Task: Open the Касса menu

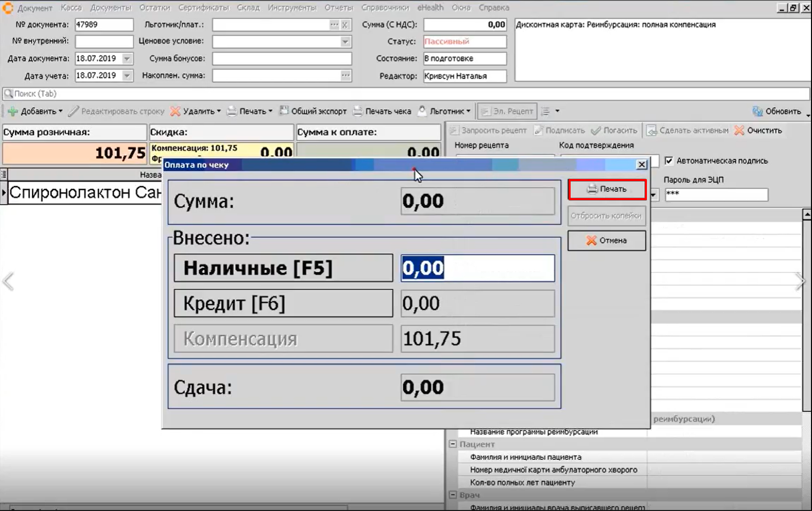Action: [x=71, y=8]
